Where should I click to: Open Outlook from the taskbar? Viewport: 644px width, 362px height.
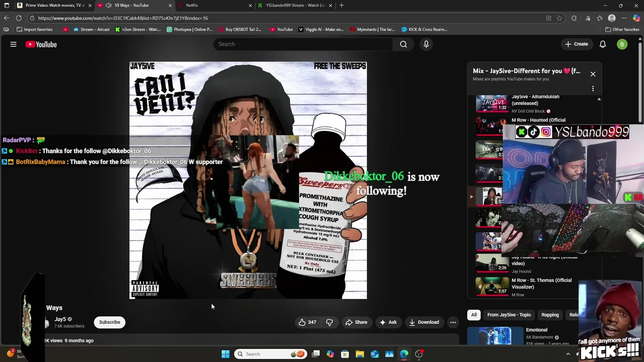point(375,354)
